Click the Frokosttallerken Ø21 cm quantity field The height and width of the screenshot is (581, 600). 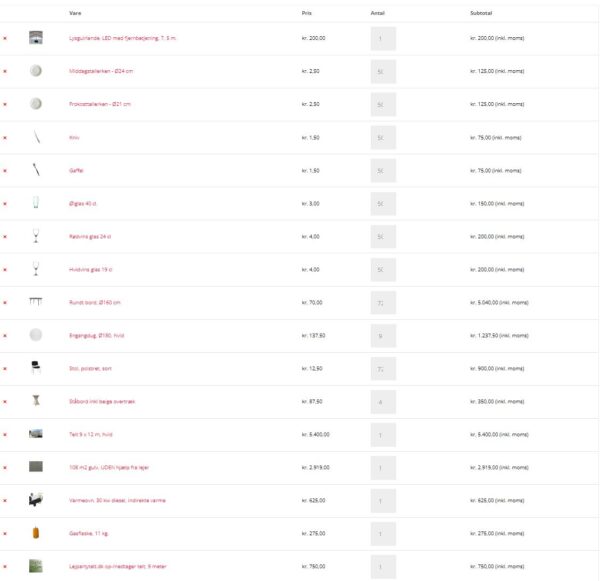click(x=383, y=104)
